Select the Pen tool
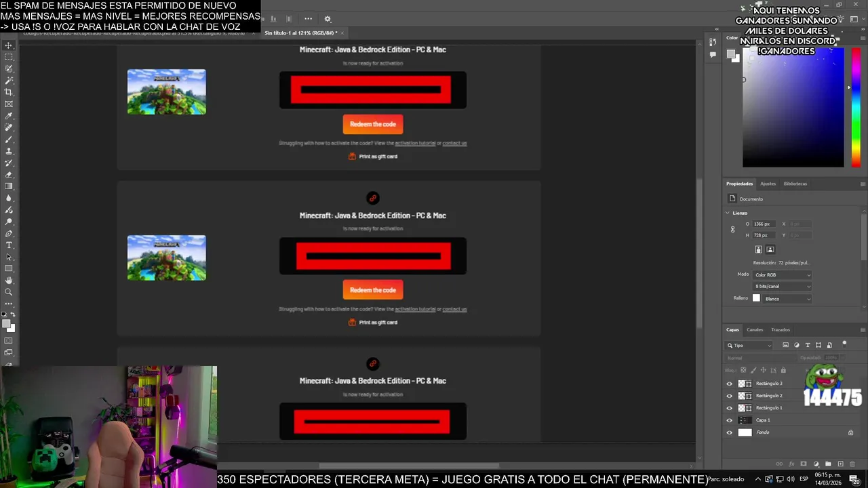The height and width of the screenshot is (488, 868). [9, 233]
